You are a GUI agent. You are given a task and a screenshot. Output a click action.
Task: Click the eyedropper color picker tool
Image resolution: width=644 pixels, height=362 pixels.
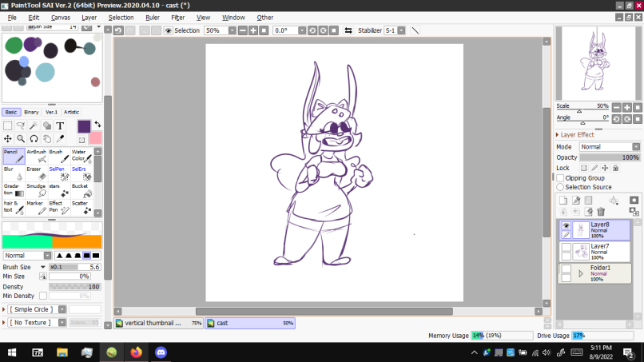61,138
